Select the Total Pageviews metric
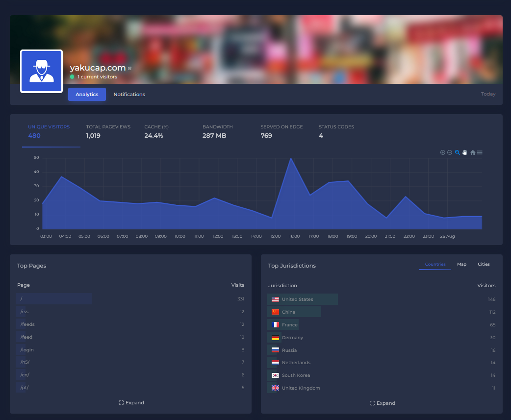Viewport: 511px width, 420px height. (108, 131)
